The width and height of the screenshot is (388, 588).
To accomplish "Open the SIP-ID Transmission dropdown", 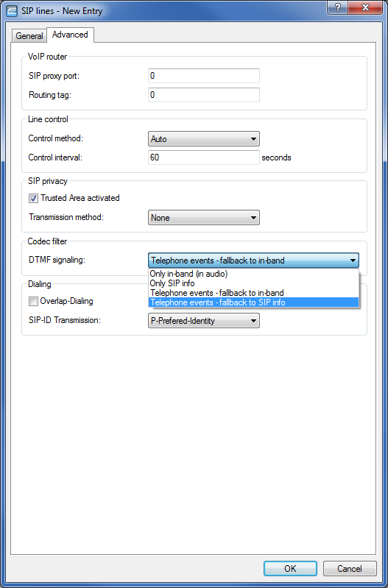I will pyautogui.click(x=204, y=321).
